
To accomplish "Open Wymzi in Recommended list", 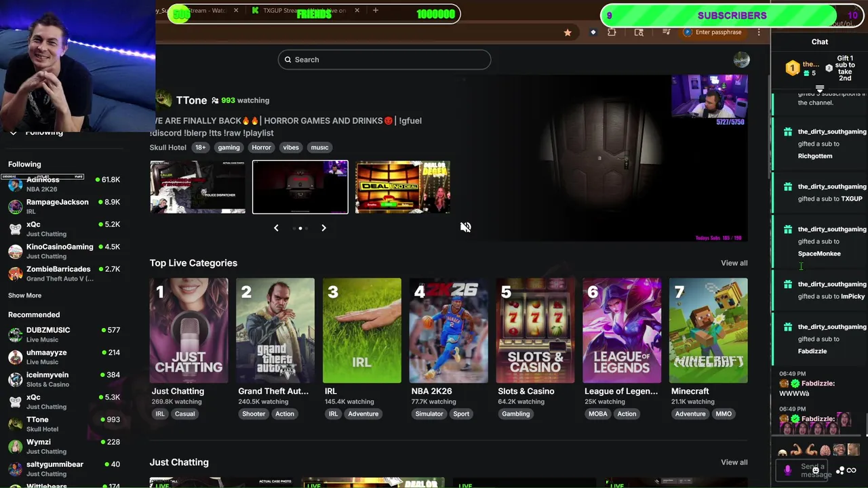I will [x=64, y=446].
